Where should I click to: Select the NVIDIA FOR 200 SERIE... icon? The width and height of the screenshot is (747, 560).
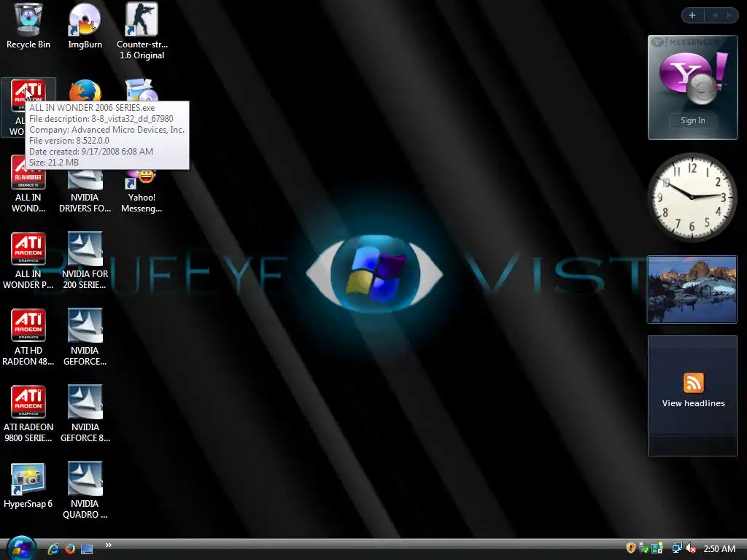(85, 260)
